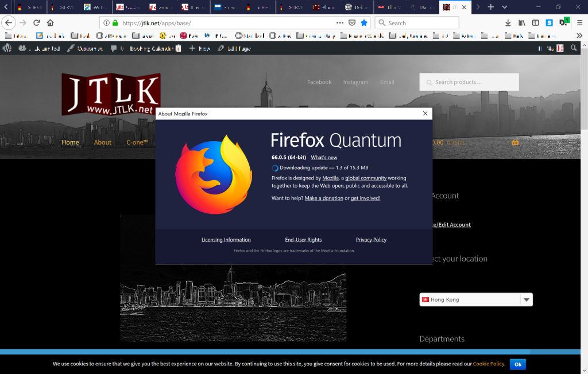Open Booking Calendar in admin bar
This screenshot has height=374, width=588.
click(x=155, y=48)
